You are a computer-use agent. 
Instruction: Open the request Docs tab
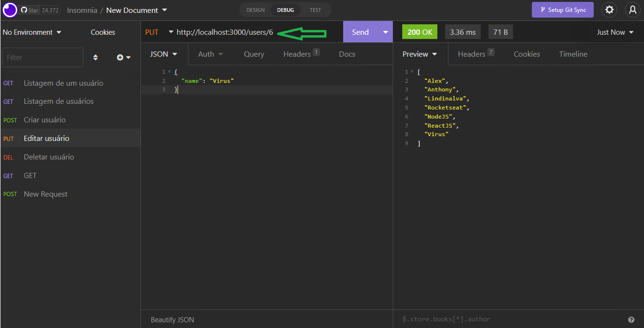[x=347, y=54]
